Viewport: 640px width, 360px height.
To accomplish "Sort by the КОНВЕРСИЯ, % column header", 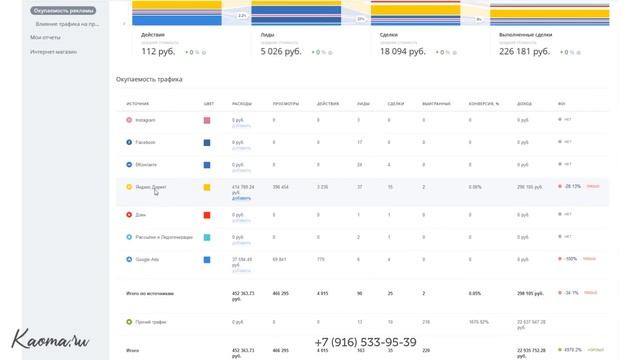I will click(484, 104).
